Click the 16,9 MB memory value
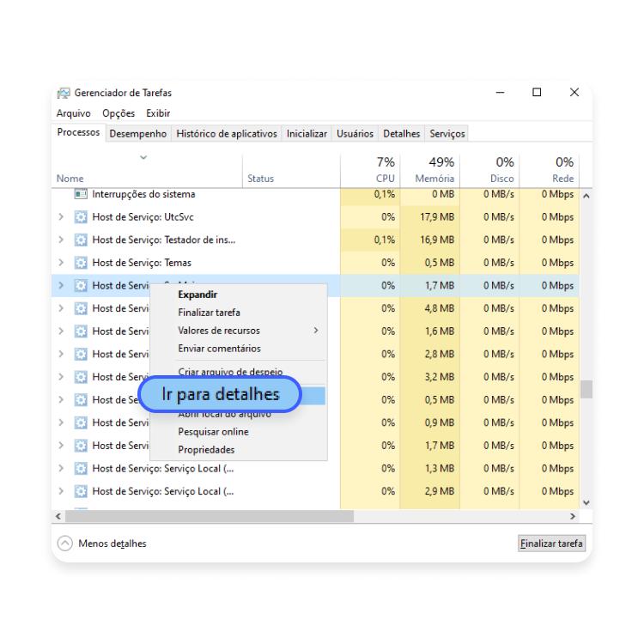Screen dimensions: 644x644 tap(437, 240)
